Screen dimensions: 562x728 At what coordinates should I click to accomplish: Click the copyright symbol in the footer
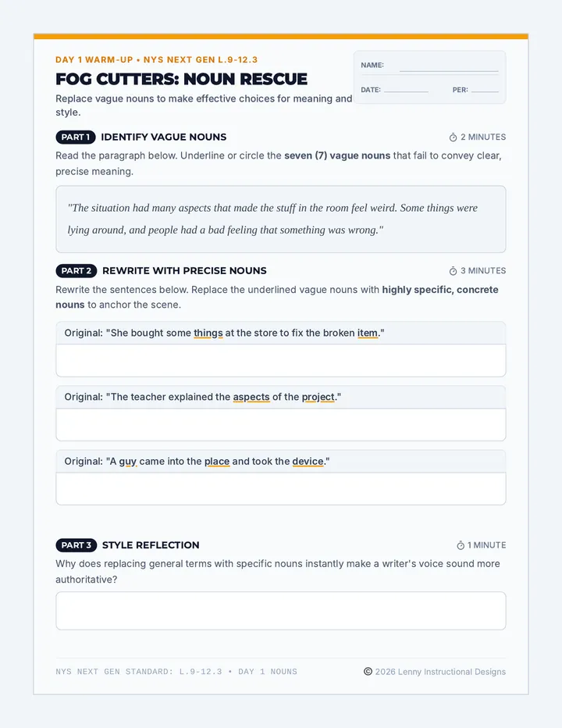click(368, 671)
